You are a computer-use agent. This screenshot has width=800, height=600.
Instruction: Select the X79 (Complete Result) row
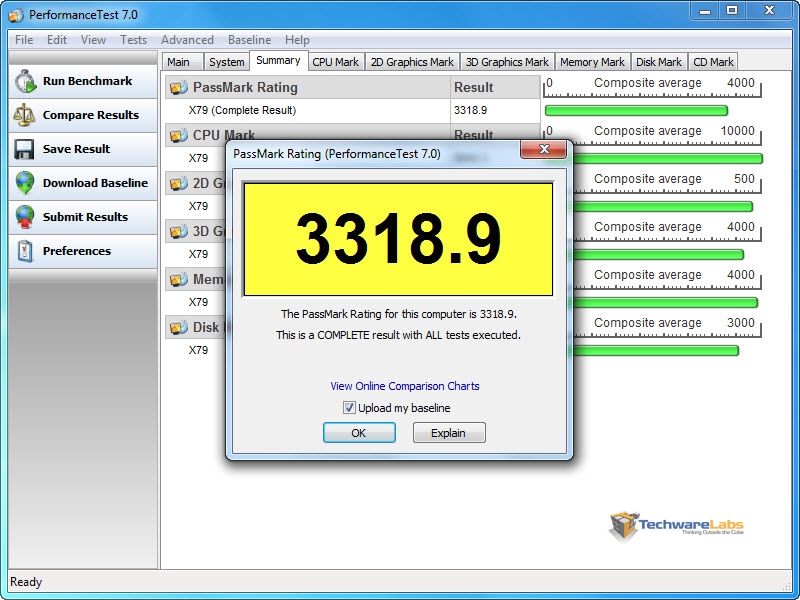[x=352, y=110]
